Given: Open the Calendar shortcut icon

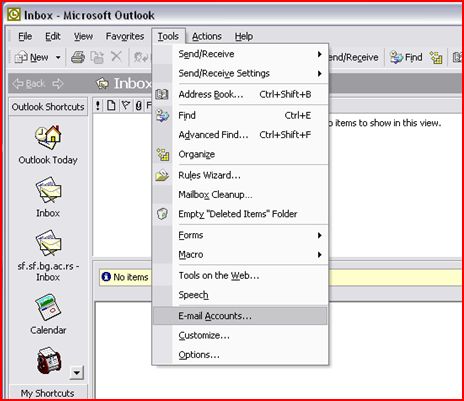Looking at the screenshot, I should [x=48, y=307].
